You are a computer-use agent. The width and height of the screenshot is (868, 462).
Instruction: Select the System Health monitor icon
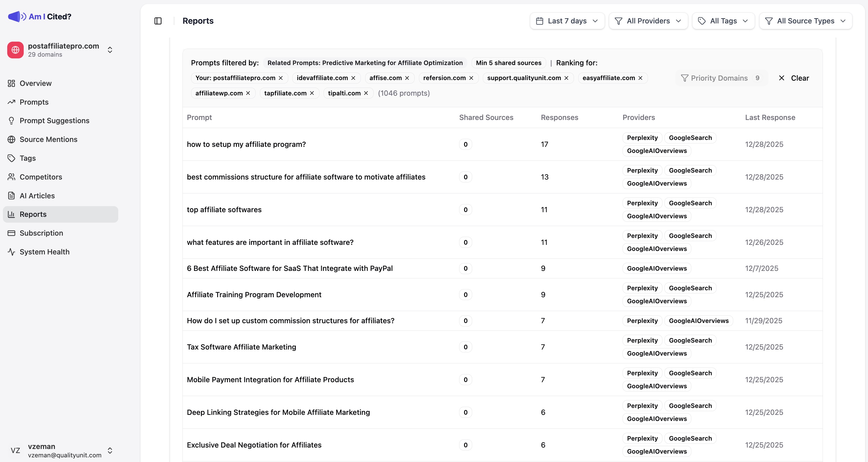click(11, 252)
